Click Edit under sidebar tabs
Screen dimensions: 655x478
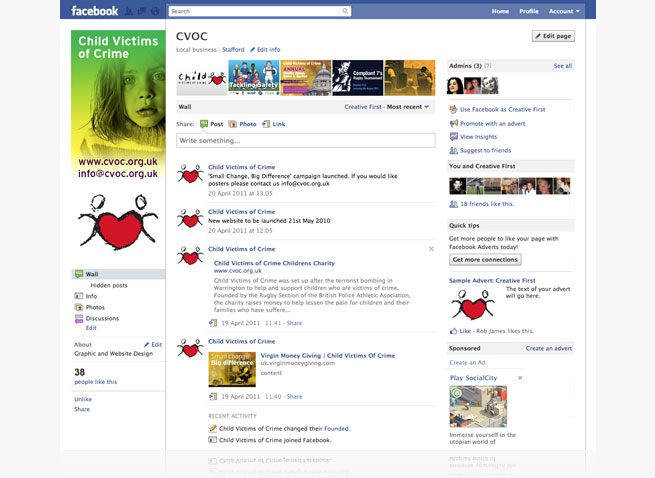(91, 328)
